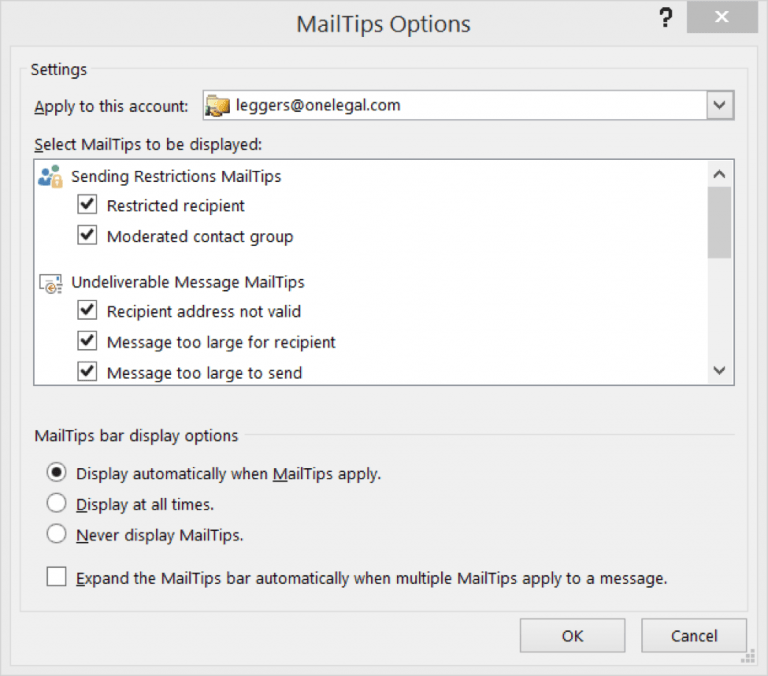Select Display automatically when MailTips apply

coord(57,473)
